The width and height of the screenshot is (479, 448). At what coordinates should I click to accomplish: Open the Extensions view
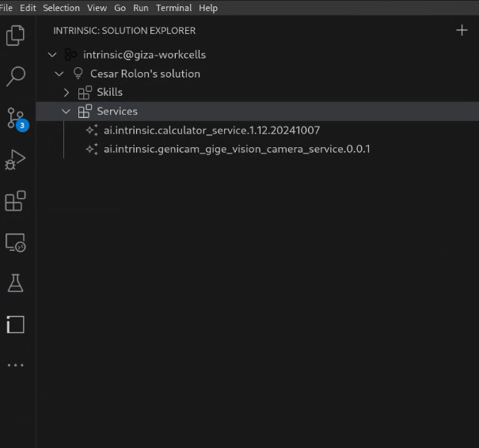(x=15, y=201)
